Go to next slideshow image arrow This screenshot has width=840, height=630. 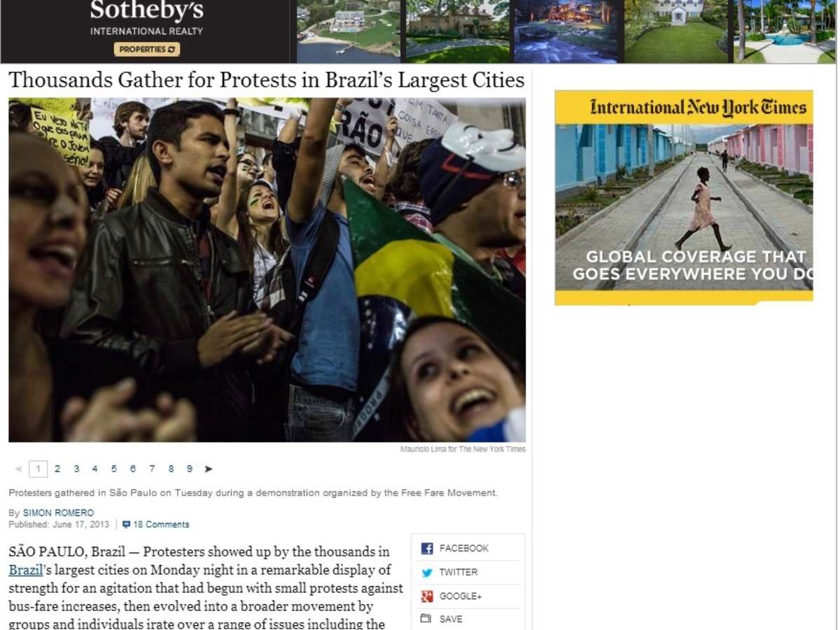208,469
